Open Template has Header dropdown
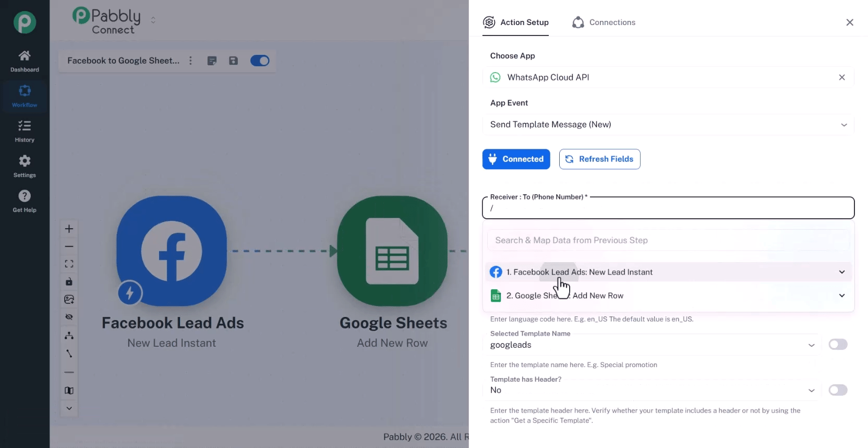 [x=652, y=391]
